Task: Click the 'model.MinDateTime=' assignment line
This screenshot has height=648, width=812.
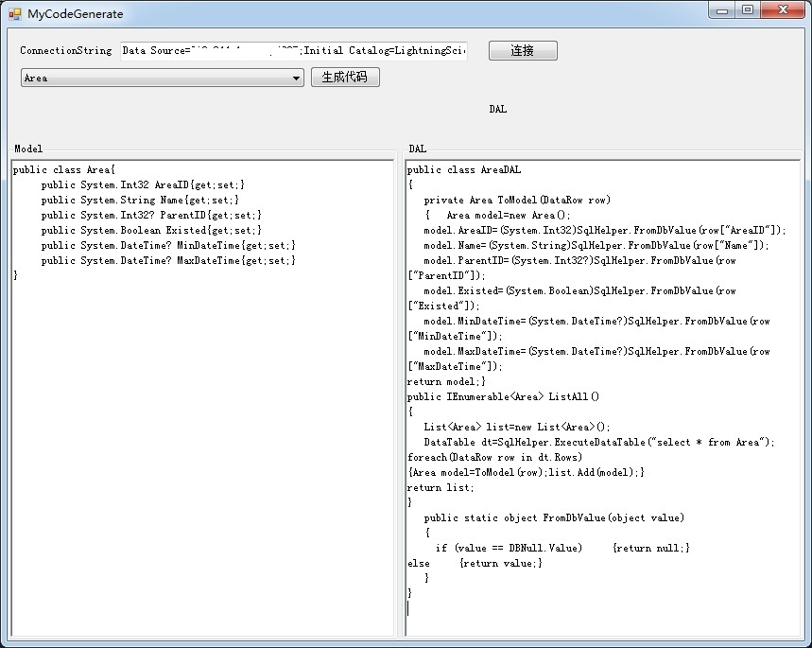Action: [596, 322]
